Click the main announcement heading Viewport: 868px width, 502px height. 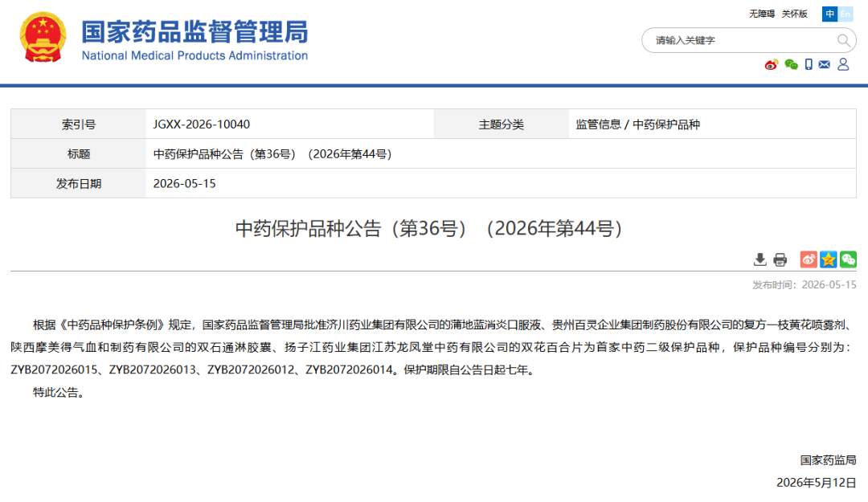click(429, 228)
